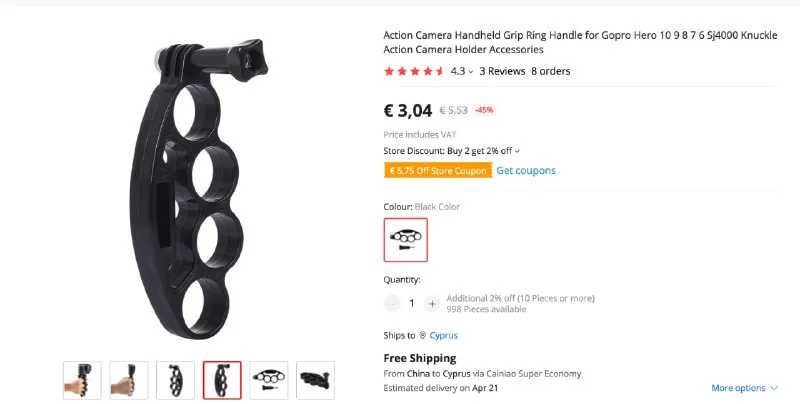
Task: Expand More options for shipping
Action: (744, 388)
